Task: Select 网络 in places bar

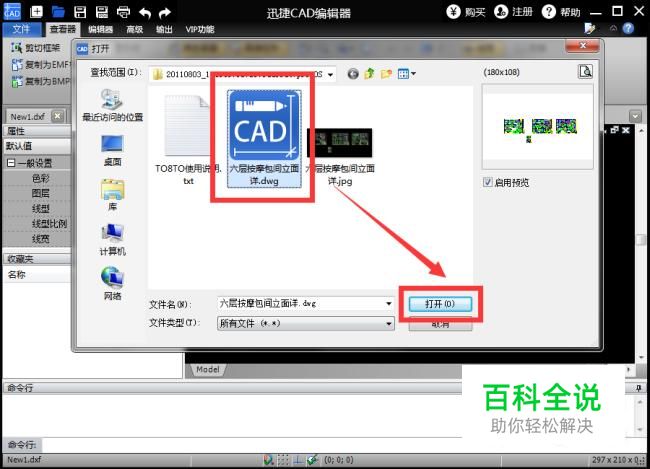Action: pyautogui.click(x=112, y=284)
